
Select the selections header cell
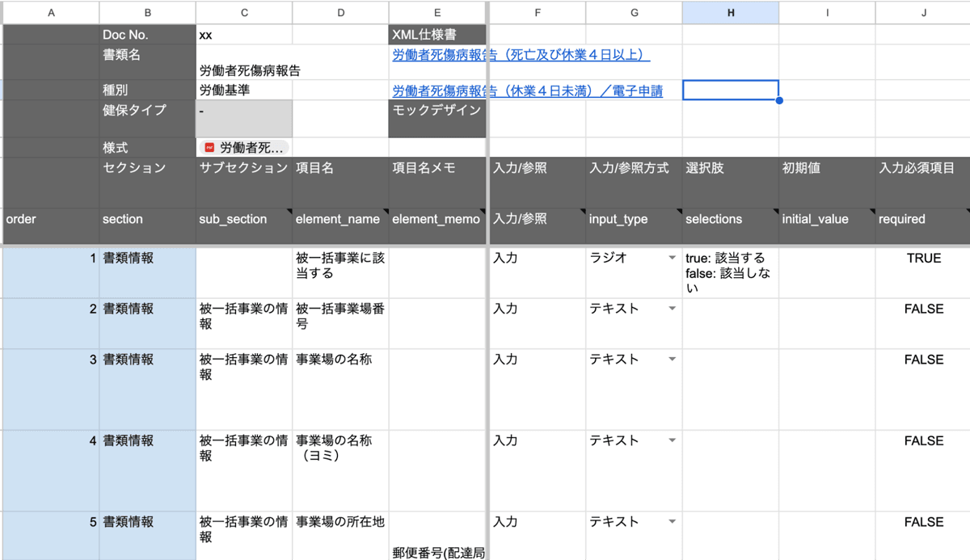click(730, 220)
